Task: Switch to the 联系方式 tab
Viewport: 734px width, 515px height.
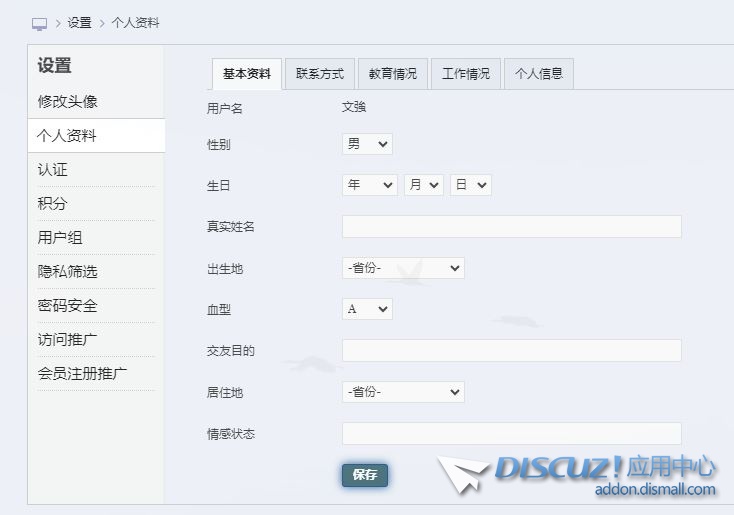Action: [319, 74]
